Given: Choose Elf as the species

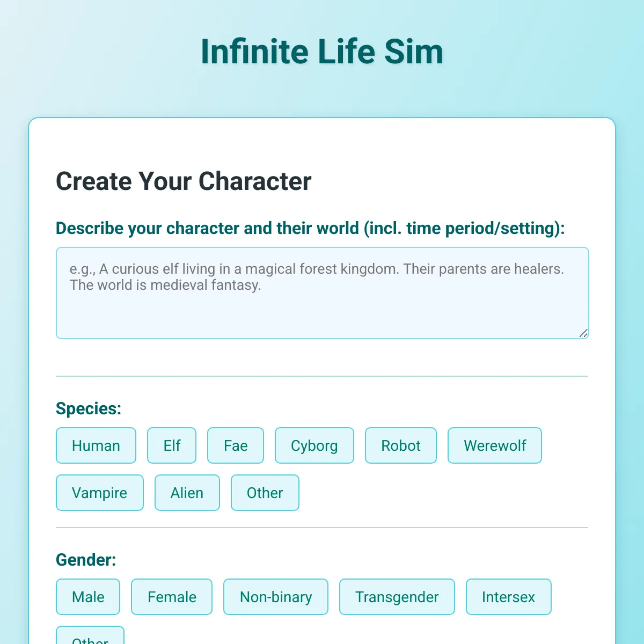Looking at the screenshot, I should 172,445.
